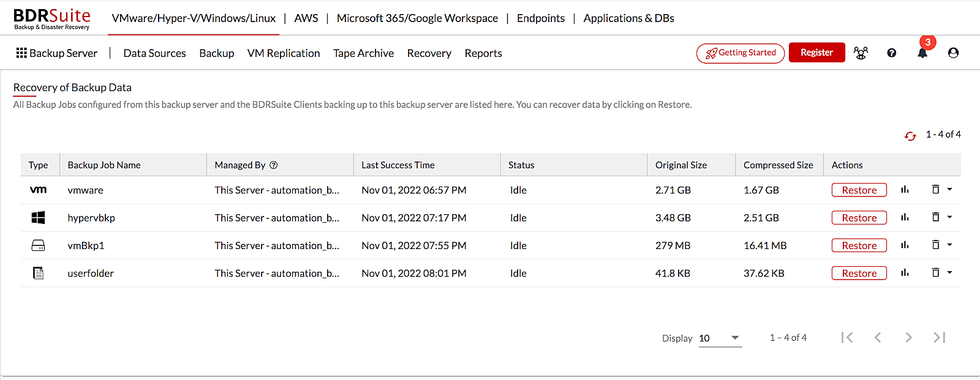Restore the vmBkp1 backup job
Image resolution: width=980 pixels, height=380 pixels.
(859, 245)
